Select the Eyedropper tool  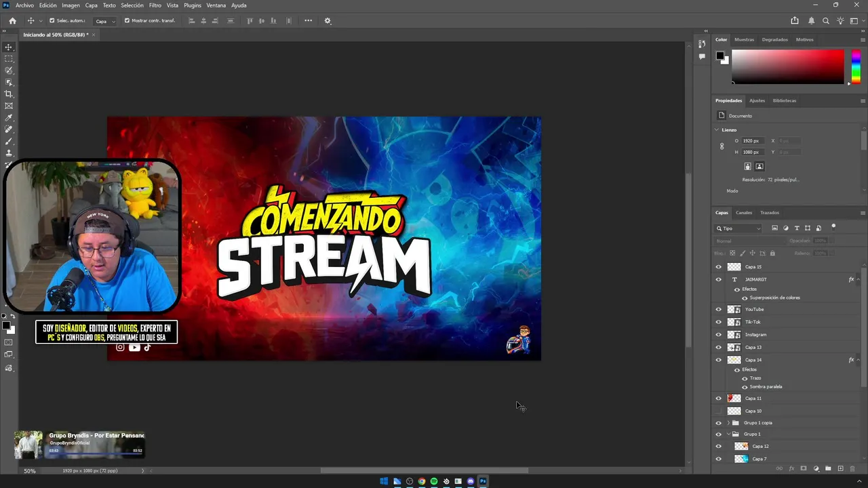(9, 118)
